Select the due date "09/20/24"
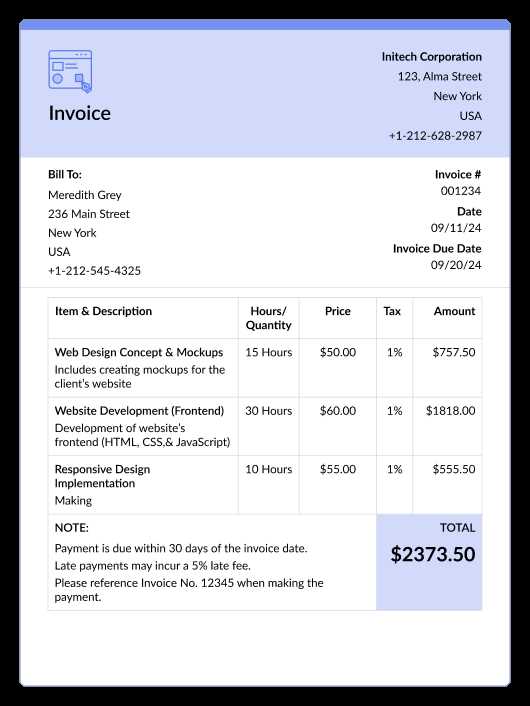 tap(456, 265)
